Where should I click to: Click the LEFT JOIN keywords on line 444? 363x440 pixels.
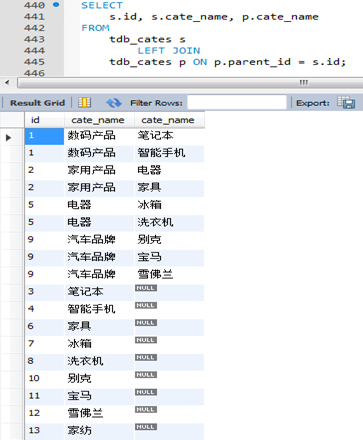pos(169,51)
